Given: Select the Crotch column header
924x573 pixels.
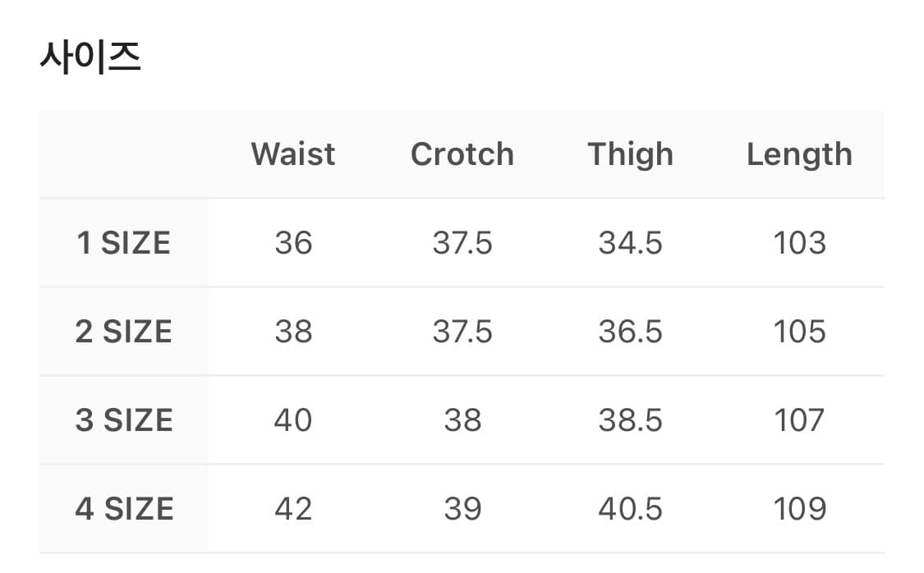Looking at the screenshot, I should pos(462,154).
